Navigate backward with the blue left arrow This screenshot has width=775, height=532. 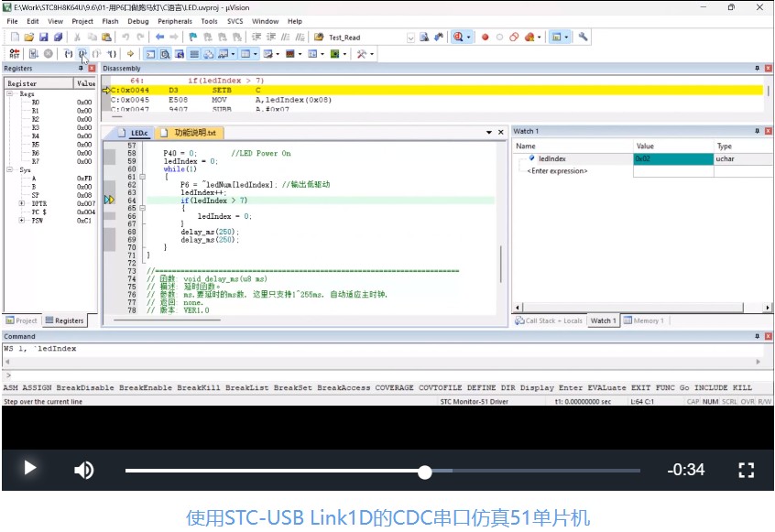point(159,37)
